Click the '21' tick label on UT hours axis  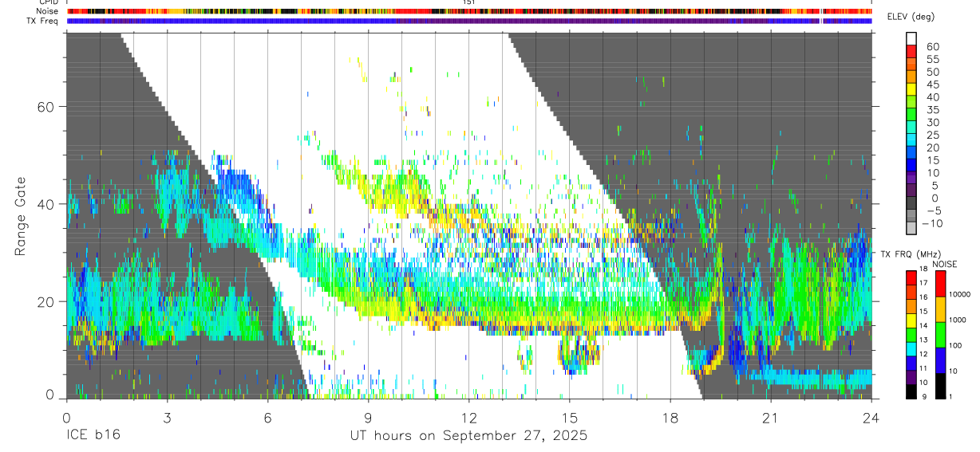771,418
